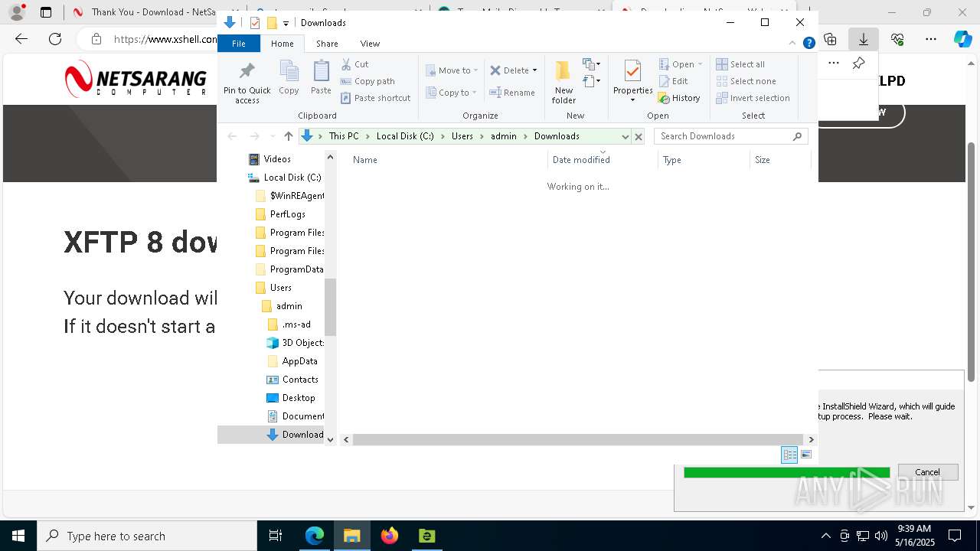980x551 pixels.
Task: Click the NetSarang Computer logo
Action: [136, 80]
